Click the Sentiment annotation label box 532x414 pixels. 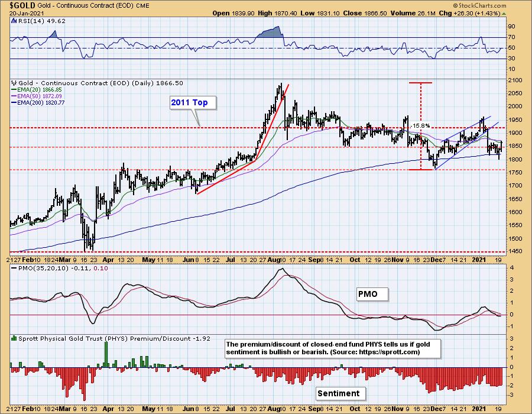pos(340,393)
